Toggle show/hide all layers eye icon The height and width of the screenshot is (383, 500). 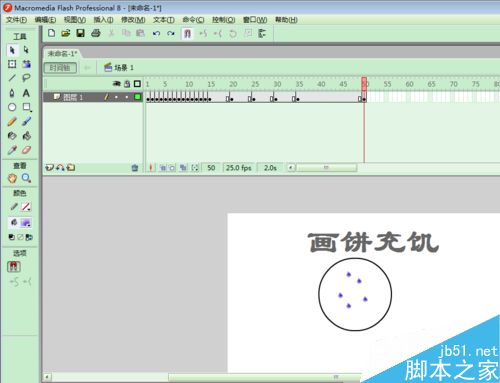click(x=116, y=84)
